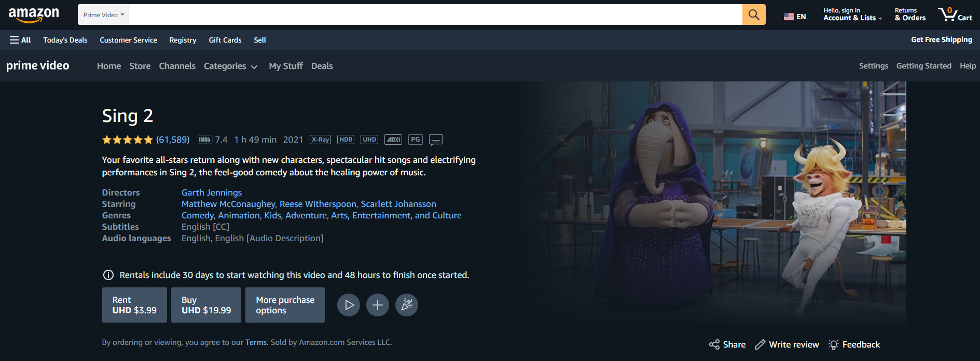Play the Sing 2 trailer

coord(349,305)
